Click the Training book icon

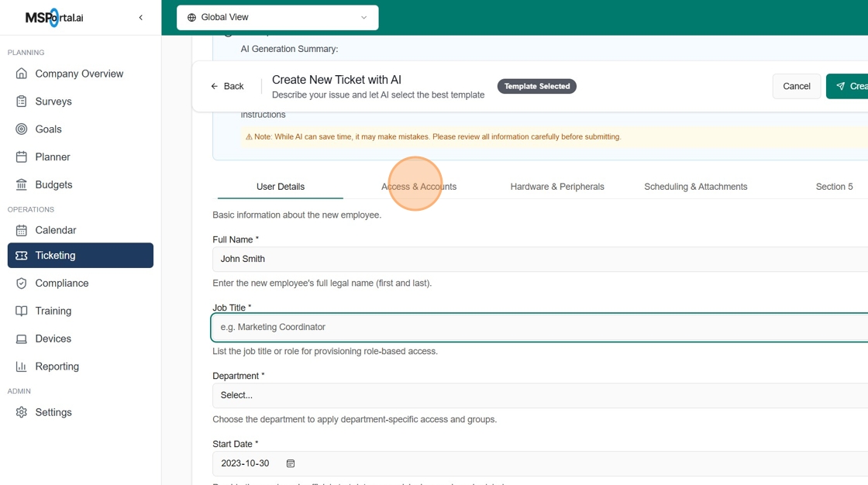click(x=21, y=311)
